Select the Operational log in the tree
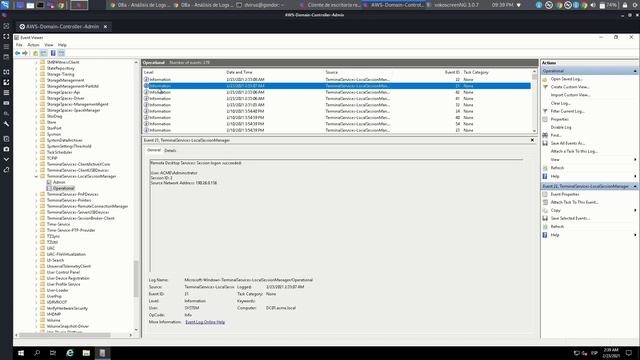The image size is (640, 360). 63,188
